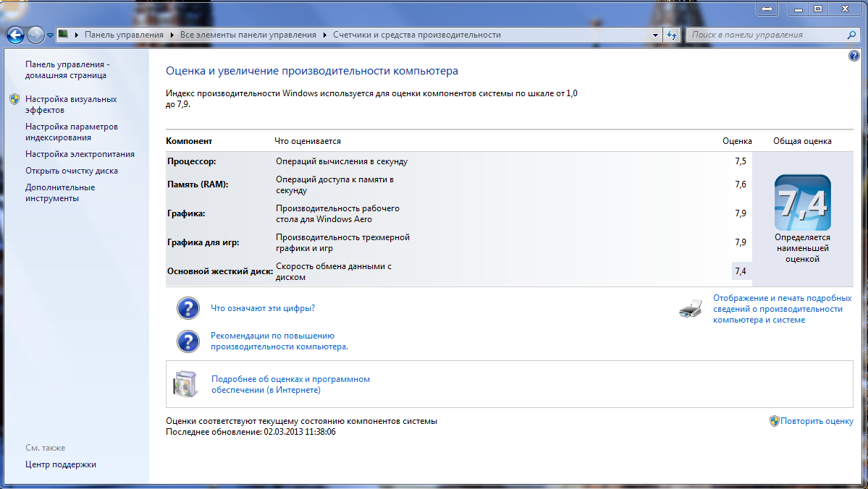This screenshot has width=868, height=489.
Task: Click Повторить оценку
Action: point(817,421)
